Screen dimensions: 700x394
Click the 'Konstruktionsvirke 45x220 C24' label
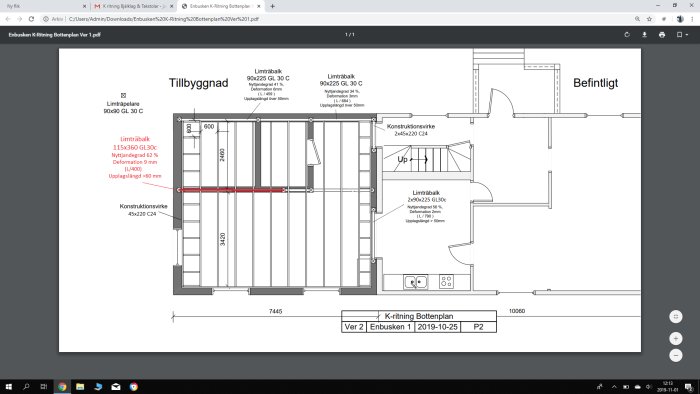point(143,210)
